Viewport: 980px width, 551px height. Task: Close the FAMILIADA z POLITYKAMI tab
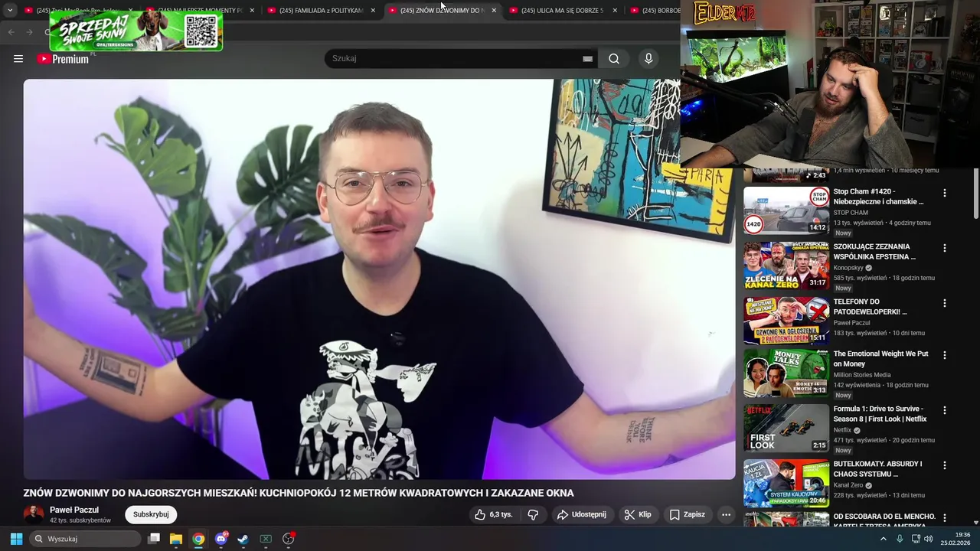coord(373,10)
